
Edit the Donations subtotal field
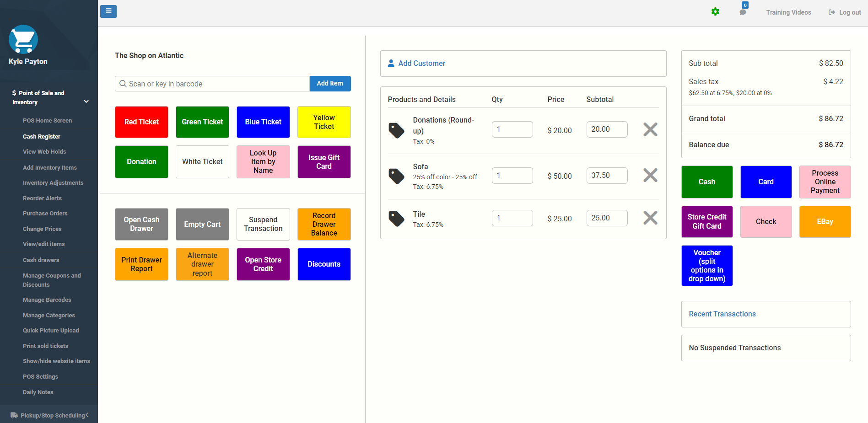(607, 129)
